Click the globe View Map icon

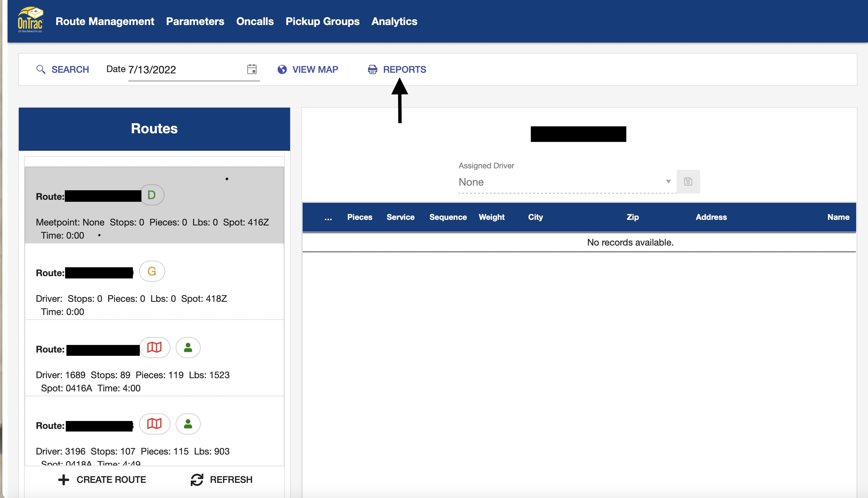point(282,69)
